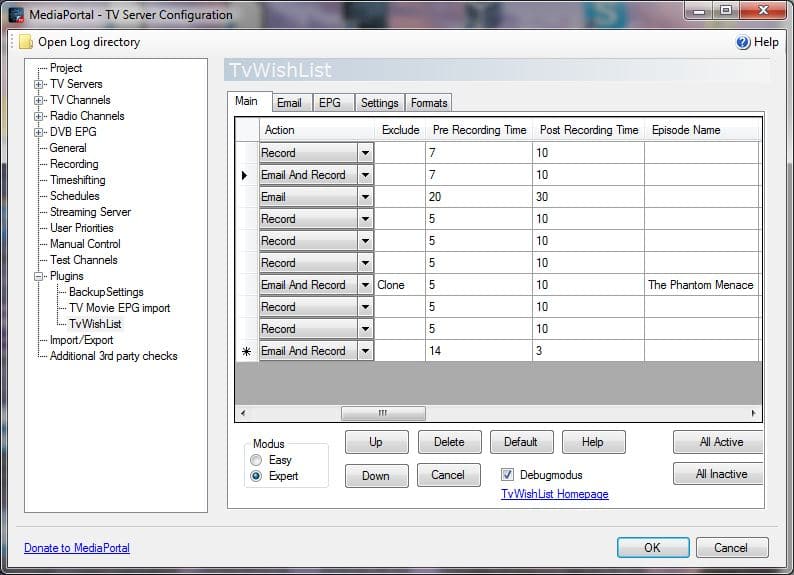
Task: Open the Log directory folder icon
Action: pyautogui.click(x=26, y=42)
